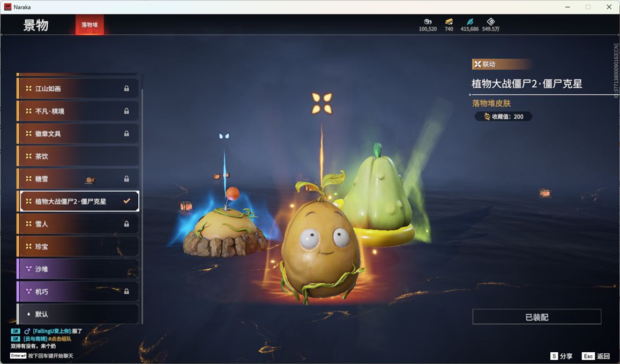Click the purple rarity icon on 沙堆 row

pos(28,269)
